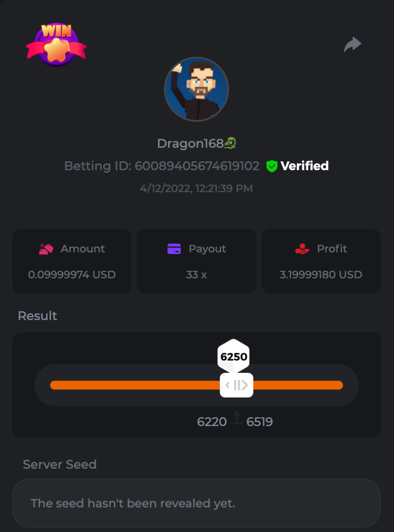Click the up-arrow marker between 6220 and 6519

coord(237,417)
